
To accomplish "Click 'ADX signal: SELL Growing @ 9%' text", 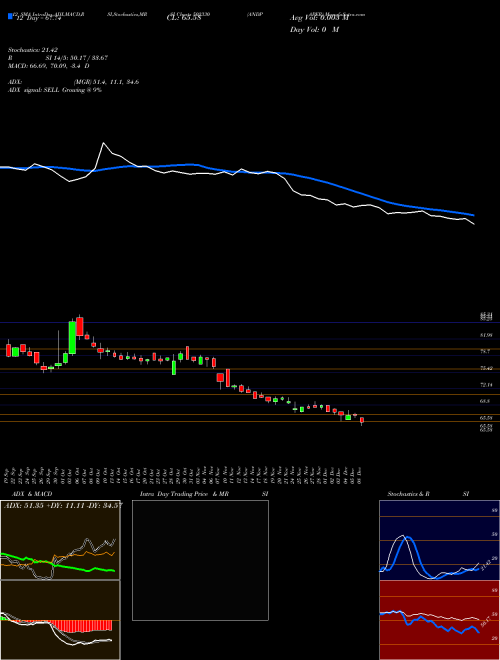I will point(55,90).
